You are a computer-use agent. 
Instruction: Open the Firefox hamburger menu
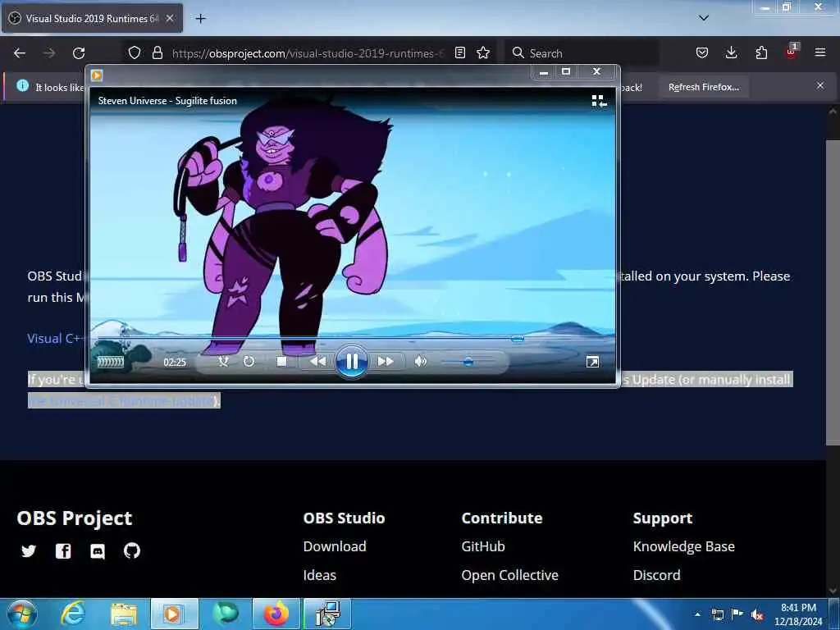[x=820, y=52]
